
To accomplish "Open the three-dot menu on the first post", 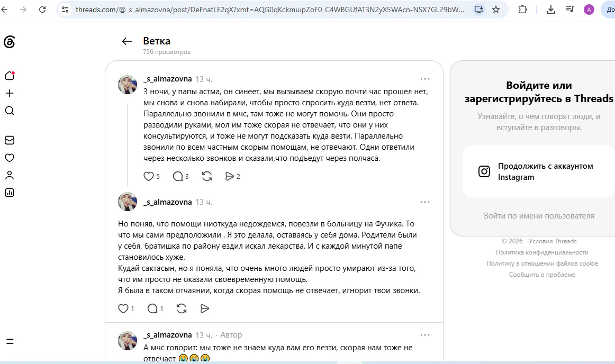I will click(x=425, y=79).
